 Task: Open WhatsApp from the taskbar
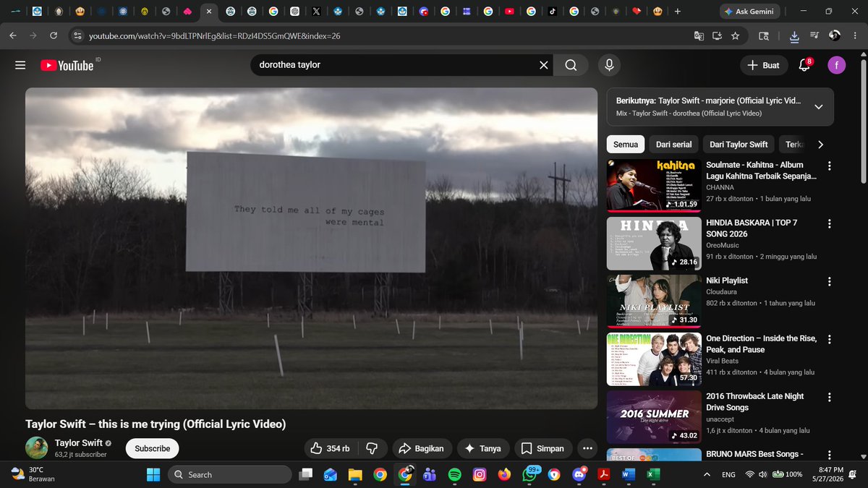point(529,475)
